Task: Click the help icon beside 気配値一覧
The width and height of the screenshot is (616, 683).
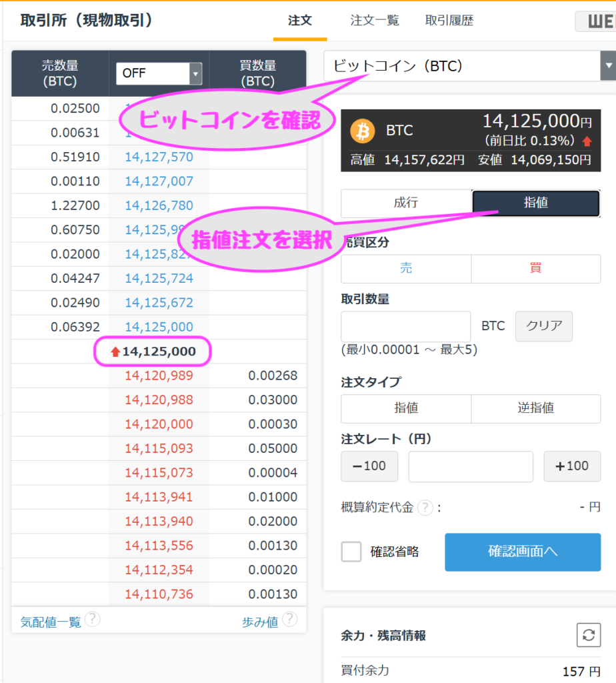Action: tap(93, 620)
